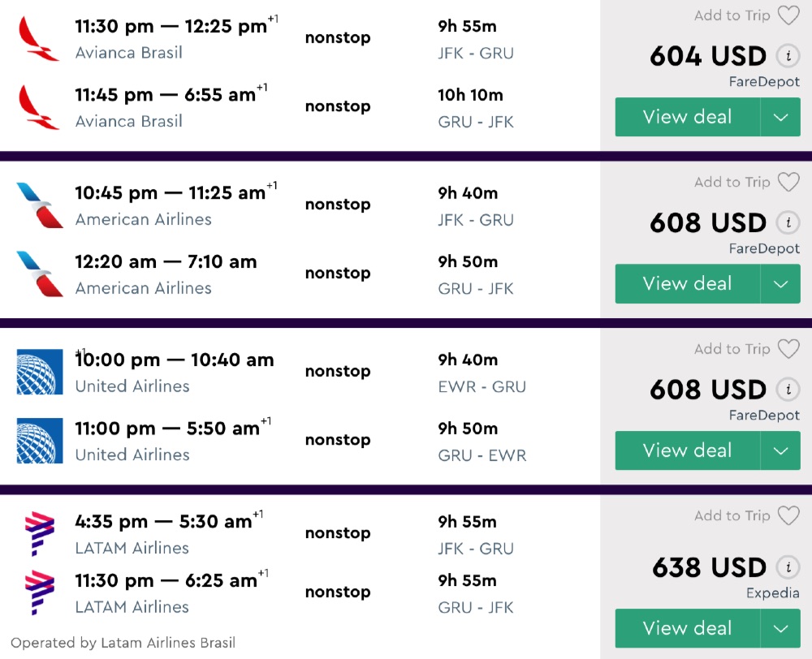
Task: Click Add to Trip on LATAM Airlines result
Action: 732,515
